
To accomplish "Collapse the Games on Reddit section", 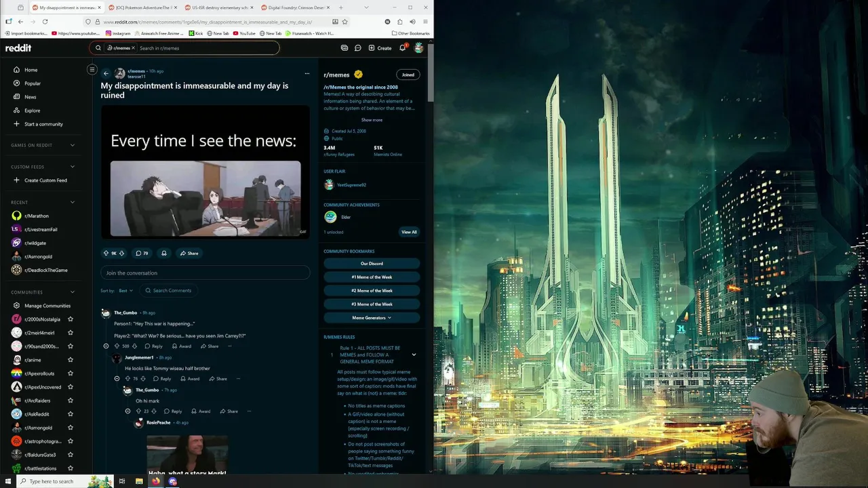I will [73, 145].
